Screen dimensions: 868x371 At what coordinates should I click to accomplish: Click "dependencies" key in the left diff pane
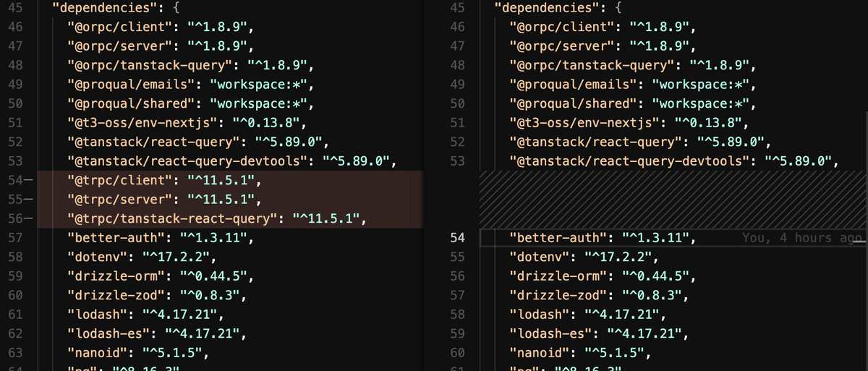[103, 9]
